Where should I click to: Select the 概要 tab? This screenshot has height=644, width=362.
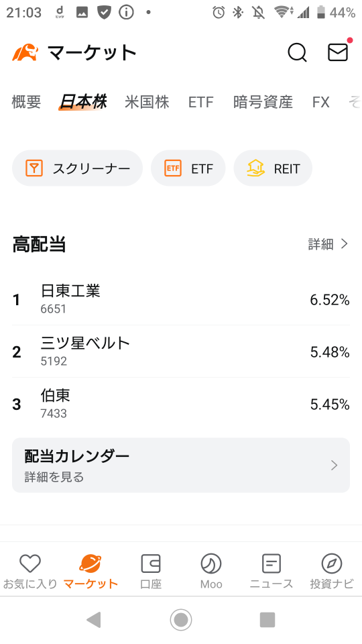click(26, 101)
